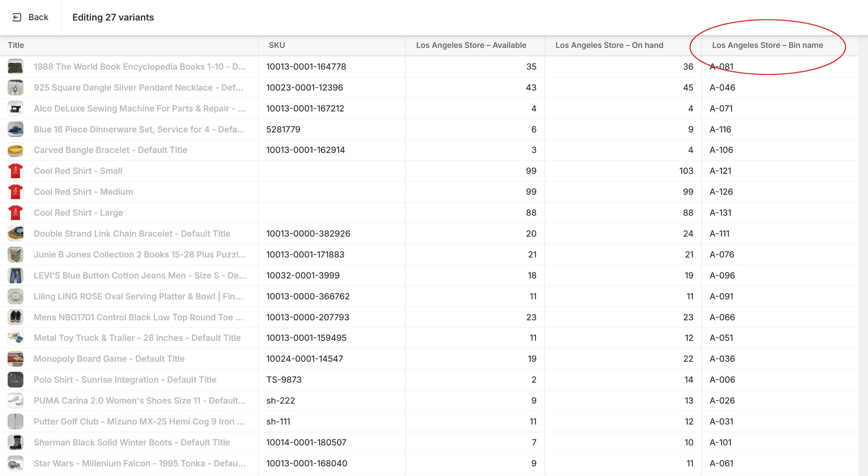
Task: Open Sherman Black Solid Winter Boots link
Action: (x=132, y=443)
